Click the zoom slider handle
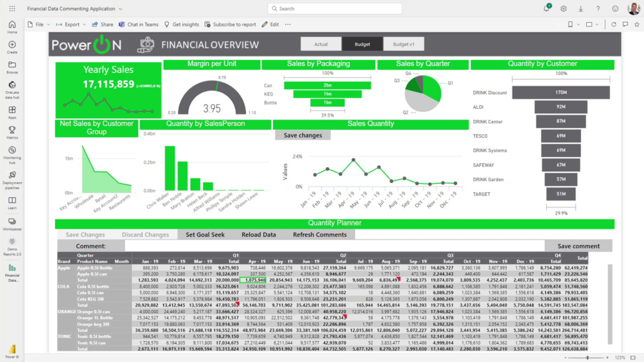Viewport: 644px width, 362px height. 587,358
